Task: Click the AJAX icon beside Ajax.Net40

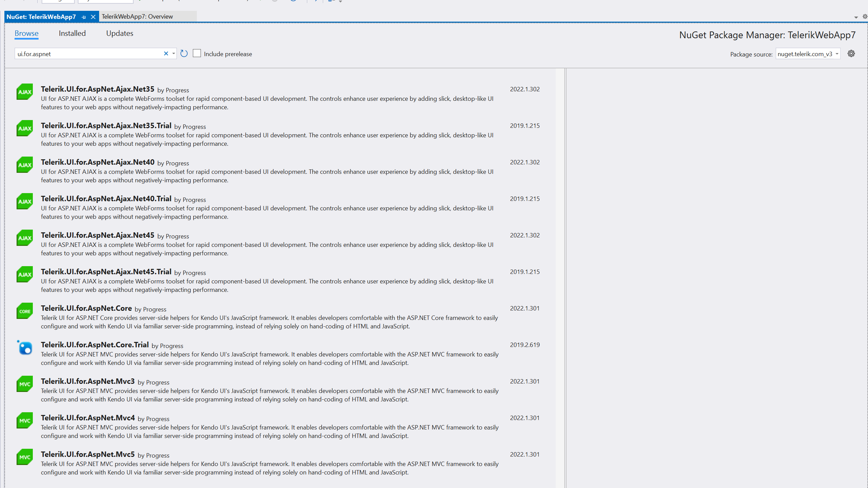Action: pyautogui.click(x=24, y=165)
